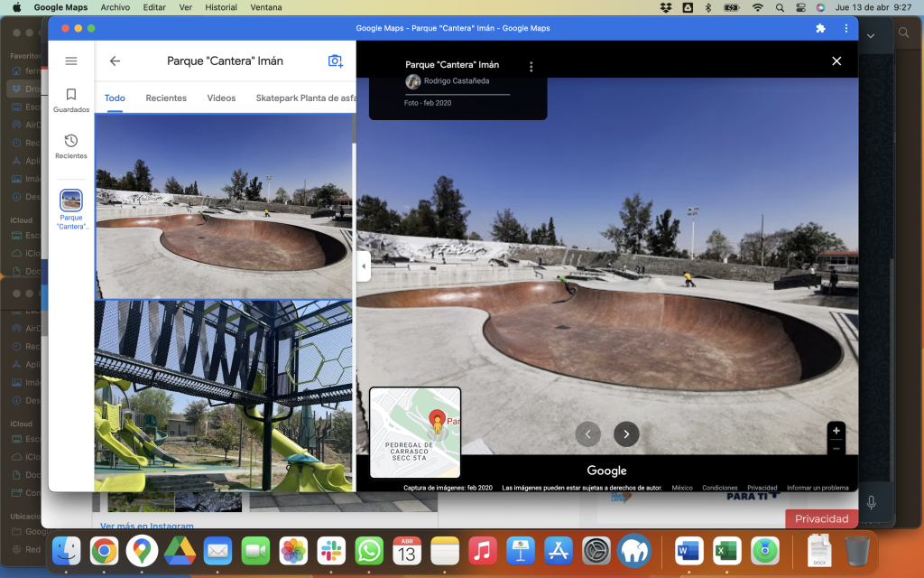Go to previous photo arrow
The width and height of the screenshot is (924, 578).
pyautogui.click(x=588, y=434)
